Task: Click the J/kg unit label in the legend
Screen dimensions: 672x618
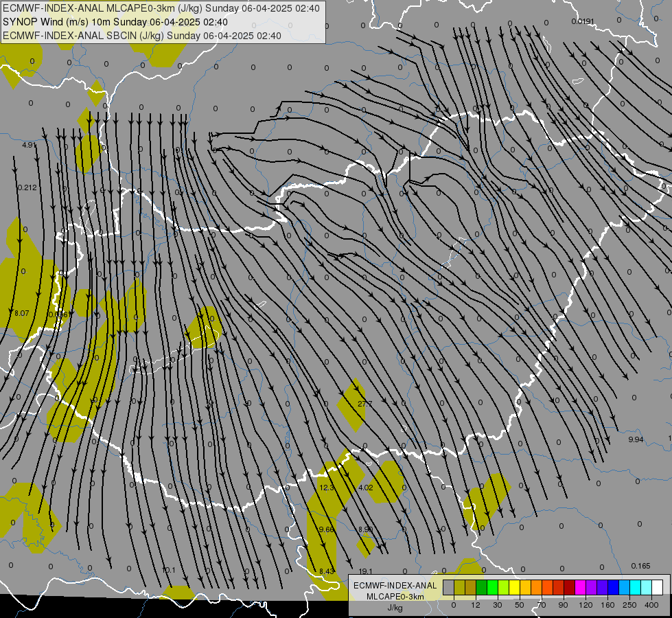Action: click(x=395, y=608)
